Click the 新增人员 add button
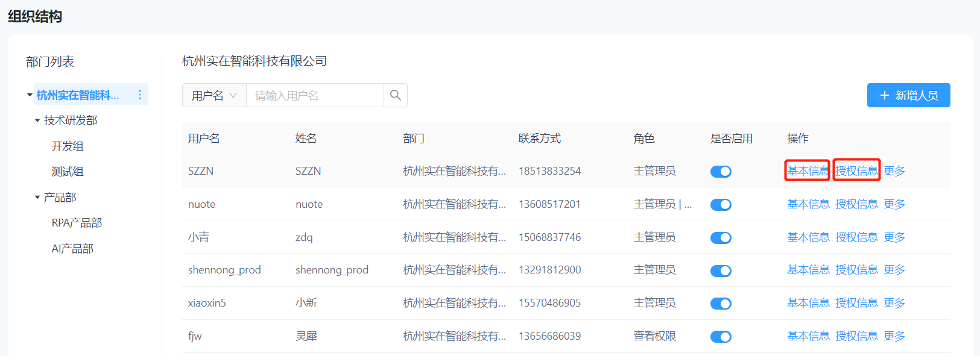 [x=908, y=95]
